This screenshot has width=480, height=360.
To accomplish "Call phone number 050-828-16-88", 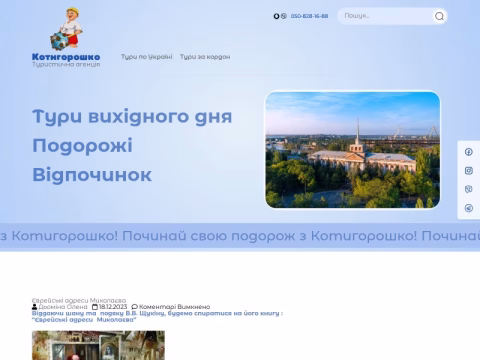I will [x=309, y=16].
